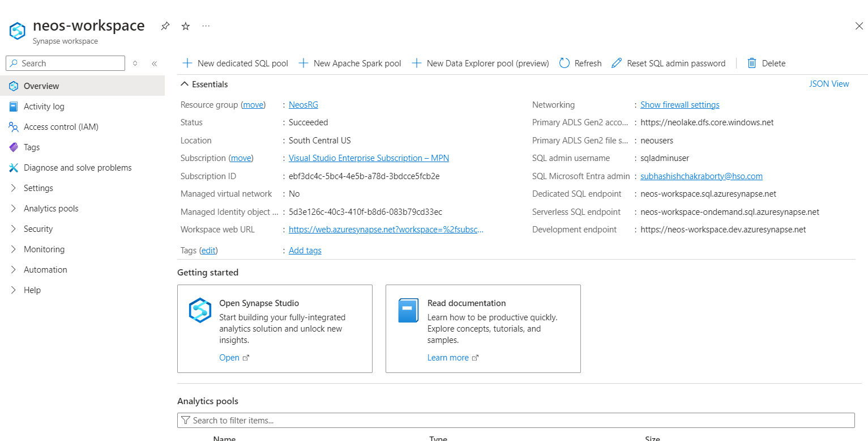This screenshot has width=868, height=441.
Task: Select Overview in the sidebar
Action: point(82,86)
